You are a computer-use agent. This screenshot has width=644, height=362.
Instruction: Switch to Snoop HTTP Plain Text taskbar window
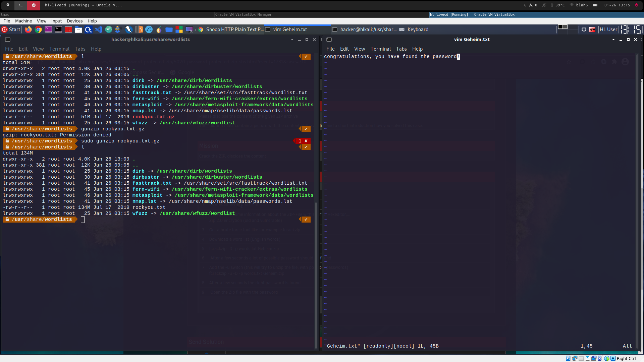click(231, 29)
